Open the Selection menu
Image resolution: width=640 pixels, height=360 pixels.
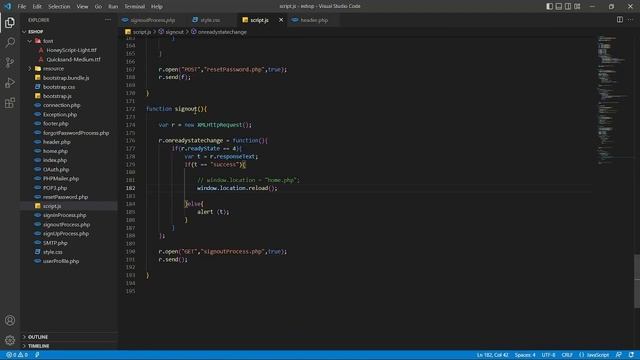click(x=59, y=7)
